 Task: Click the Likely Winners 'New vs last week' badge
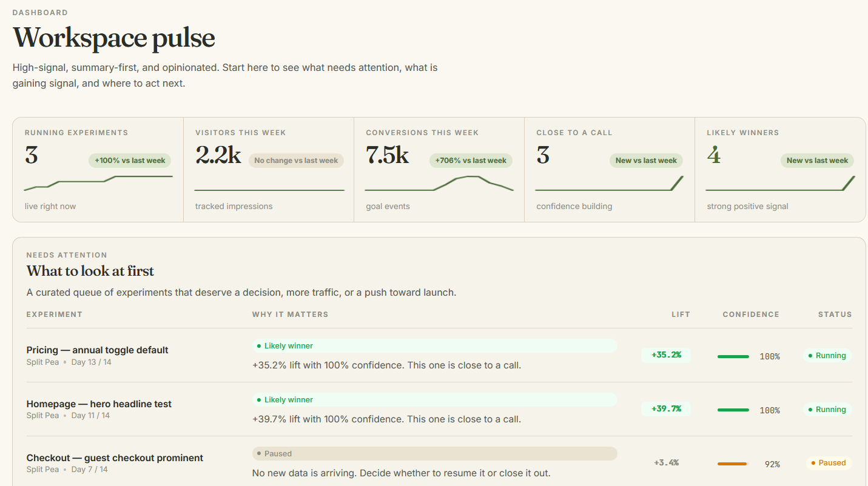817,161
